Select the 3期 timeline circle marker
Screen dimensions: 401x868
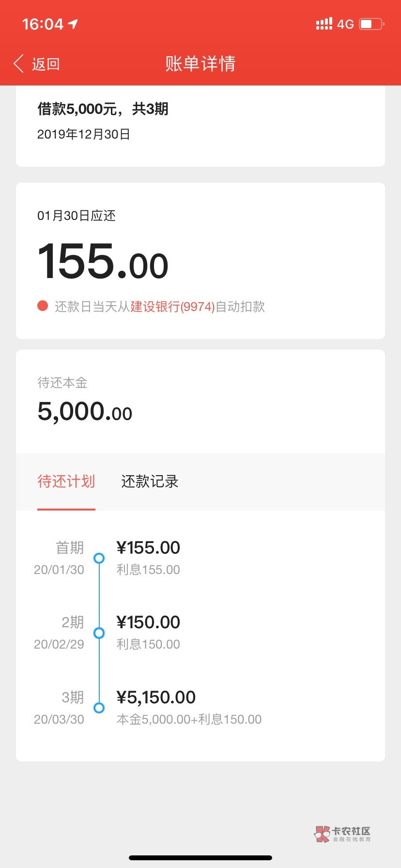[x=99, y=708]
